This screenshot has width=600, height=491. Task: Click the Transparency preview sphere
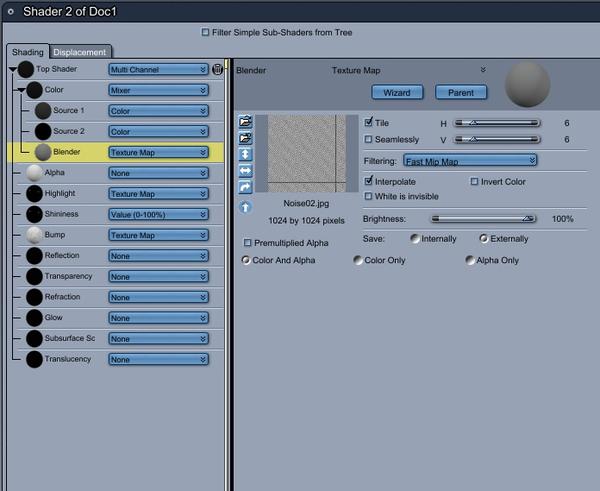click(x=34, y=276)
